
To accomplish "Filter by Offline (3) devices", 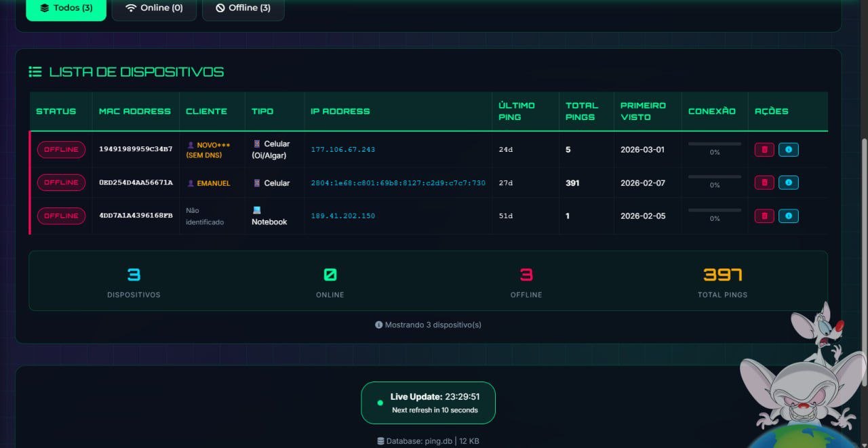I will click(x=243, y=8).
